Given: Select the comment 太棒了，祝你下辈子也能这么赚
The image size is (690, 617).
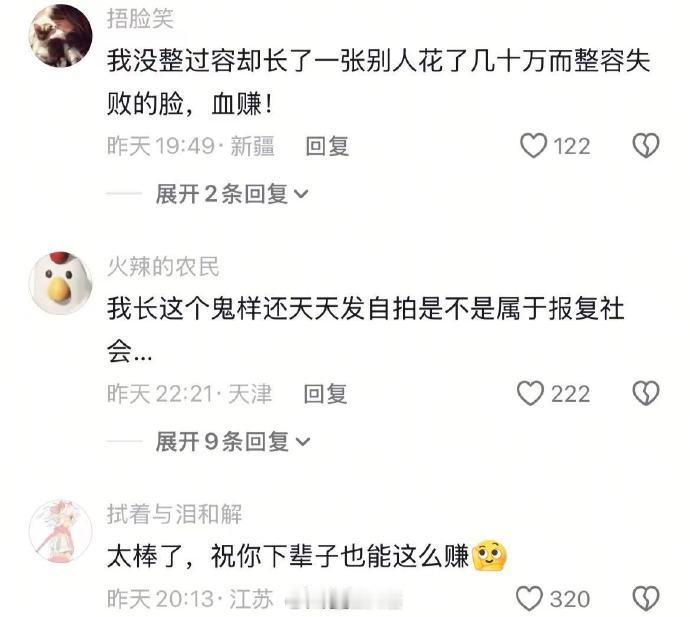Looking at the screenshot, I should (307, 556).
